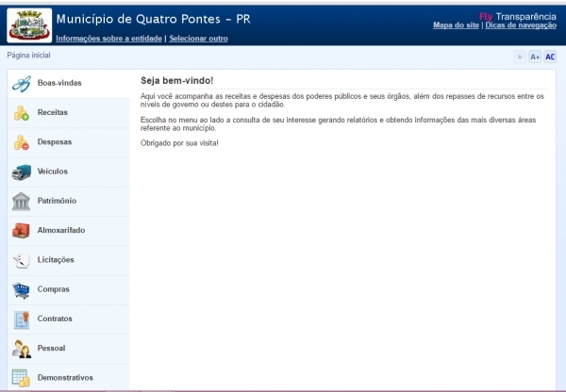Open the Demonstrativos spreadsheet icon

[x=21, y=378]
